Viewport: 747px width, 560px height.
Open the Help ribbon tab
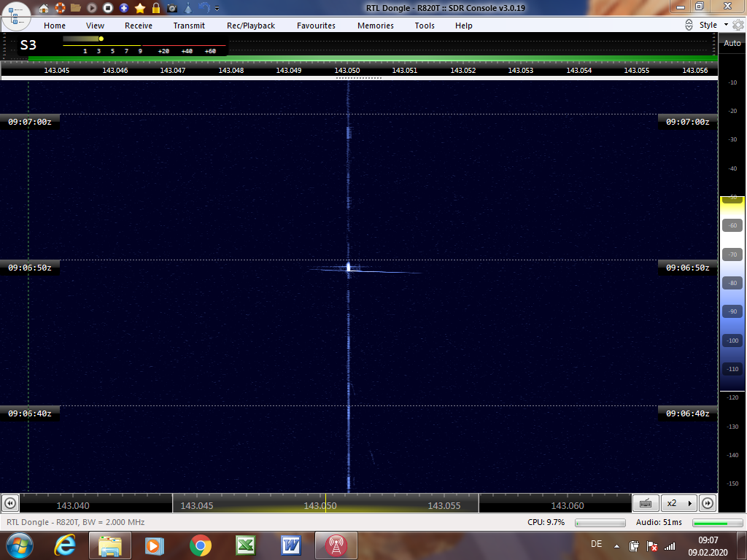(463, 26)
